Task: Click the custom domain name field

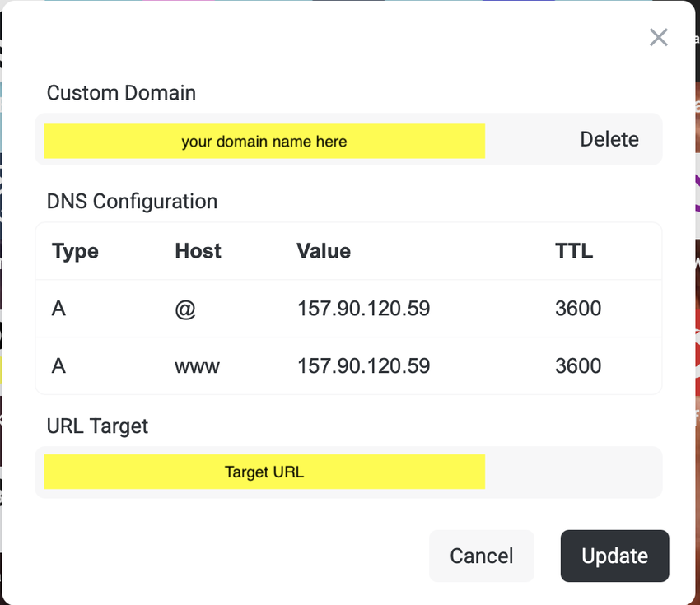Action: click(x=264, y=141)
